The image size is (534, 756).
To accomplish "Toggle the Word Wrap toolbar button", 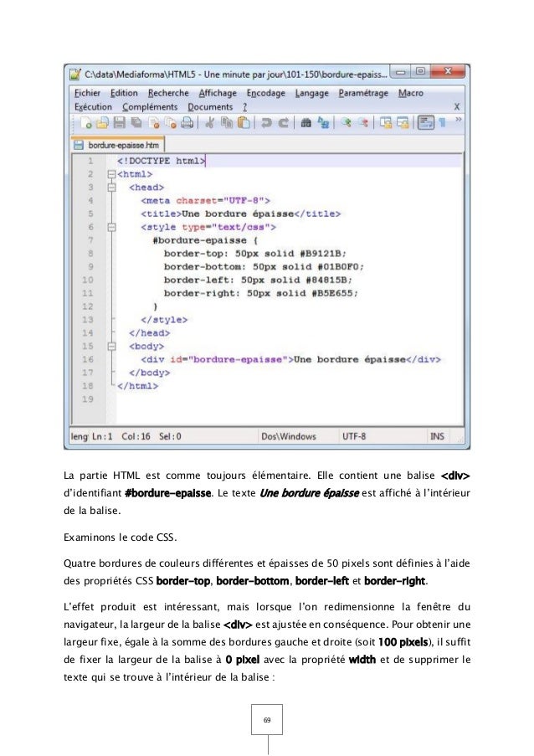I will 425,122.
